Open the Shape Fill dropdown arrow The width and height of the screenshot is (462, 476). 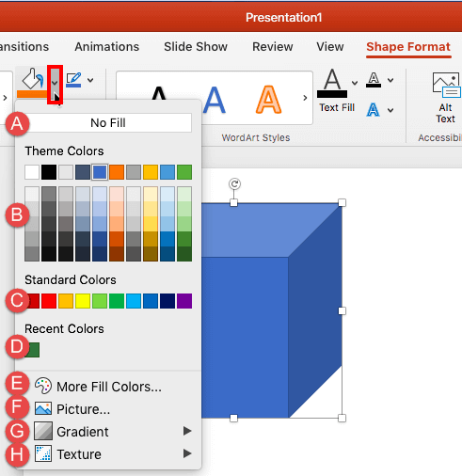tap(55, 84)
